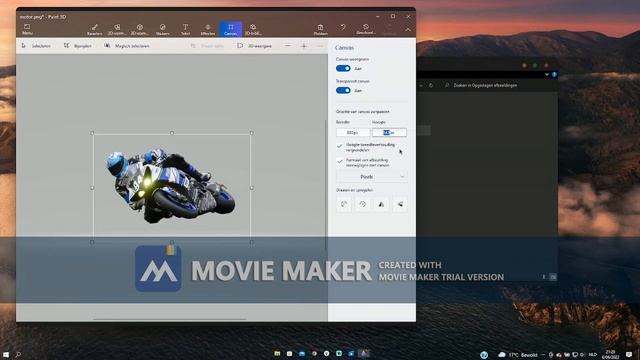Choose the Bijsnijden (Crop) tool
Viewport: 640px width, 360px height.
tap(78, 46)
